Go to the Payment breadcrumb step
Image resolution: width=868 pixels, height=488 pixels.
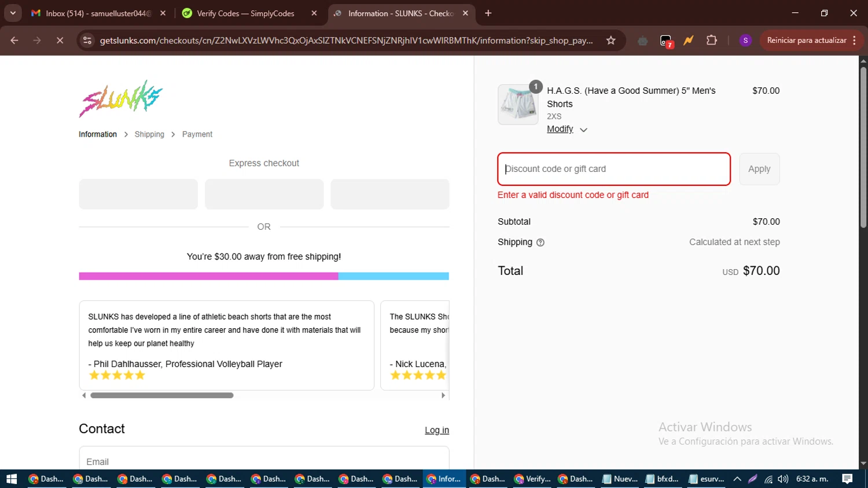(197, 134)
